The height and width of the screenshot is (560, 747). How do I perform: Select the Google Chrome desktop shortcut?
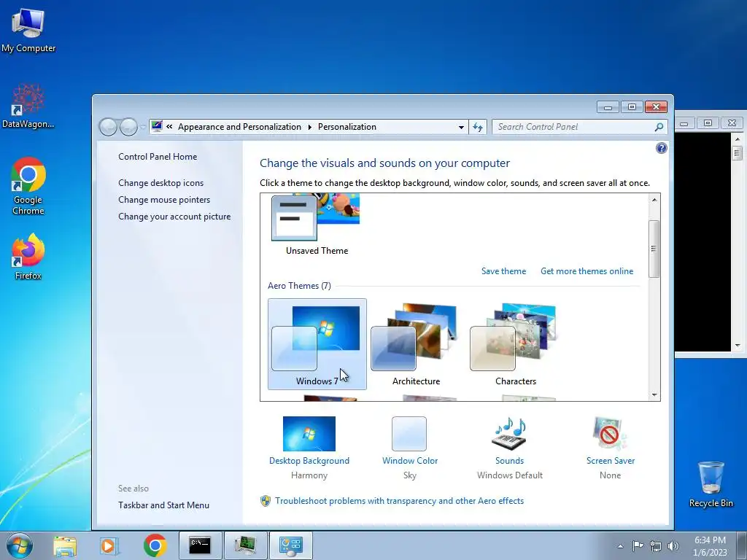[28, 185]
